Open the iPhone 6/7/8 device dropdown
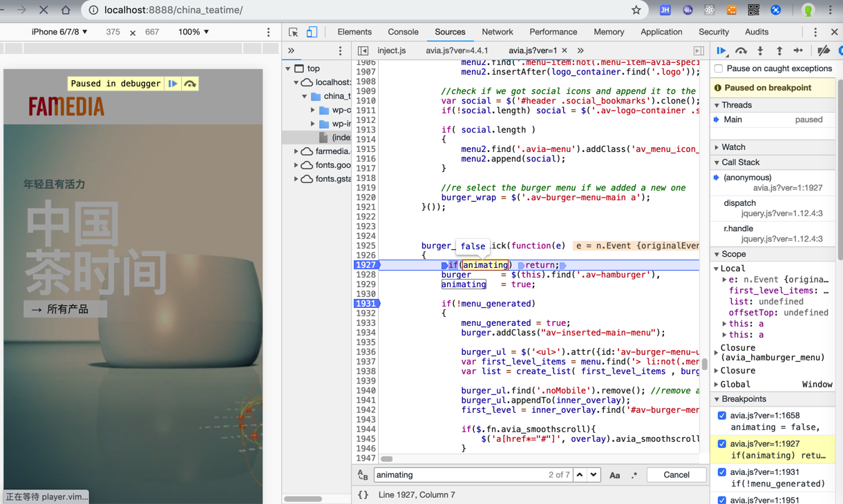 59,32
